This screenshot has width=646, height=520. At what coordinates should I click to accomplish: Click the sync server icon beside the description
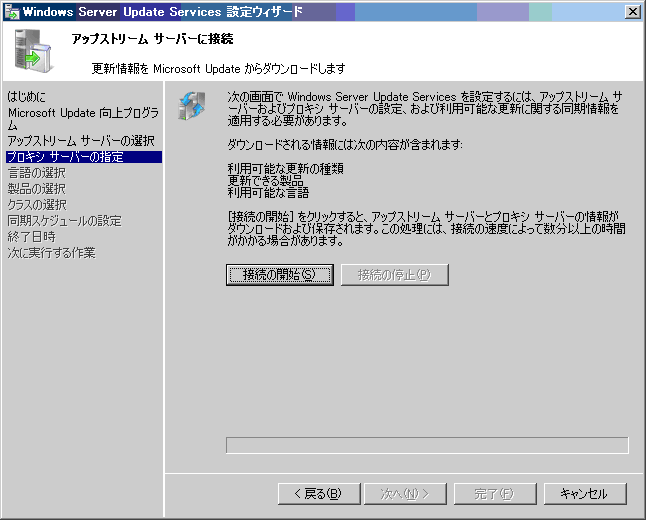point(192,106)
